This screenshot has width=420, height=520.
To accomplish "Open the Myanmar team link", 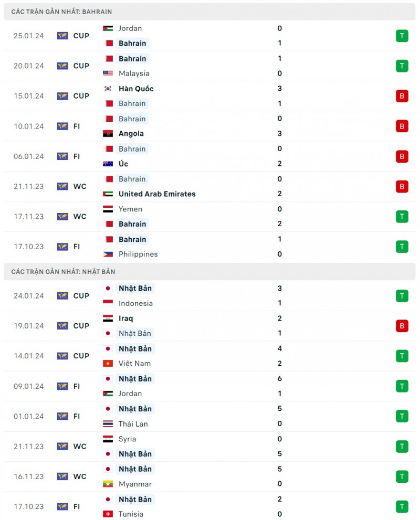I will [x=134, y=484].
